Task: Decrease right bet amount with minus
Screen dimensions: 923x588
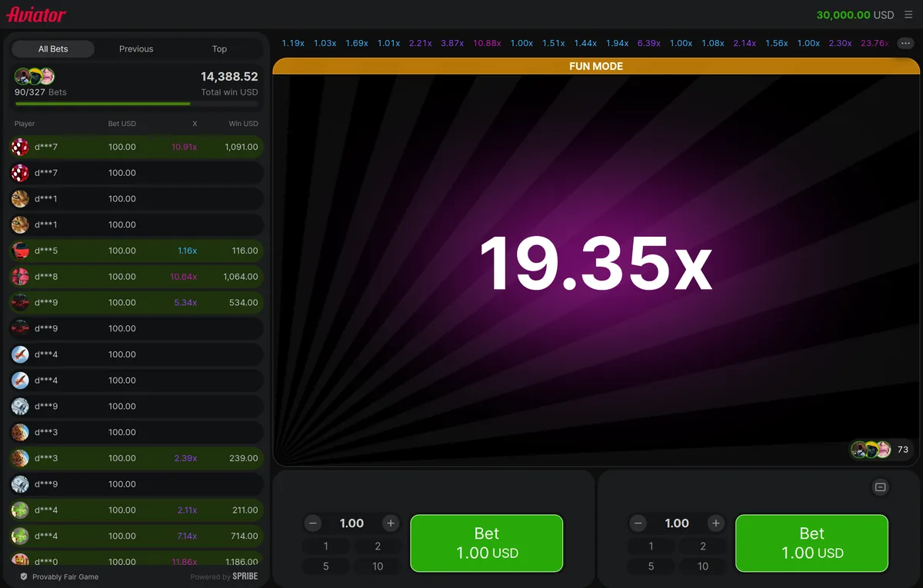Action: coord(638,523)
